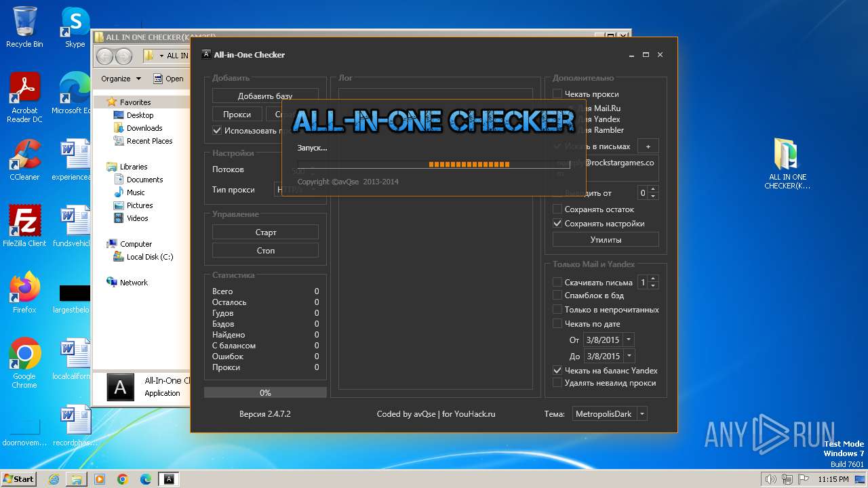Open the Recycle Bin desktop icon
This screenshot has width=868, height=488.
[x=24, y=27]
